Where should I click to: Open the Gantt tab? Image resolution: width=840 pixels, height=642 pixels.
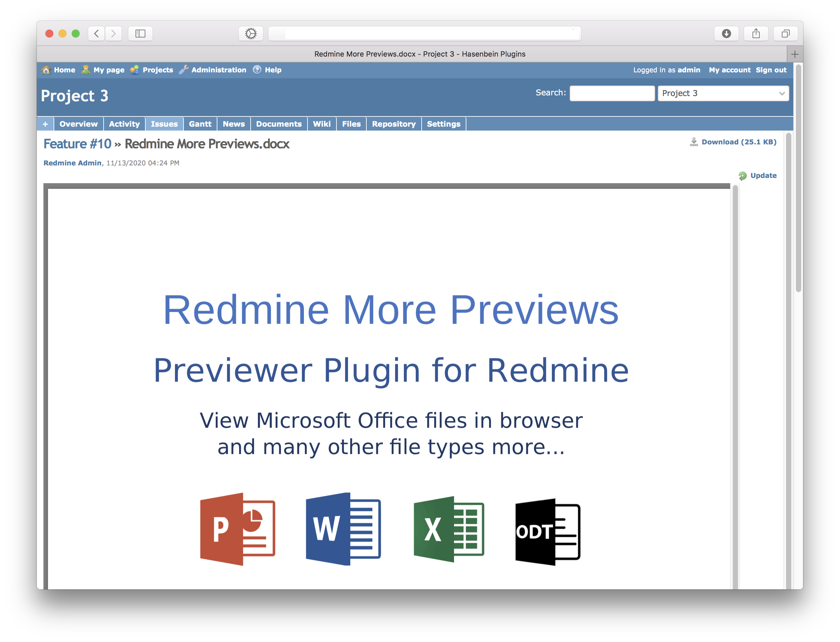200,124
